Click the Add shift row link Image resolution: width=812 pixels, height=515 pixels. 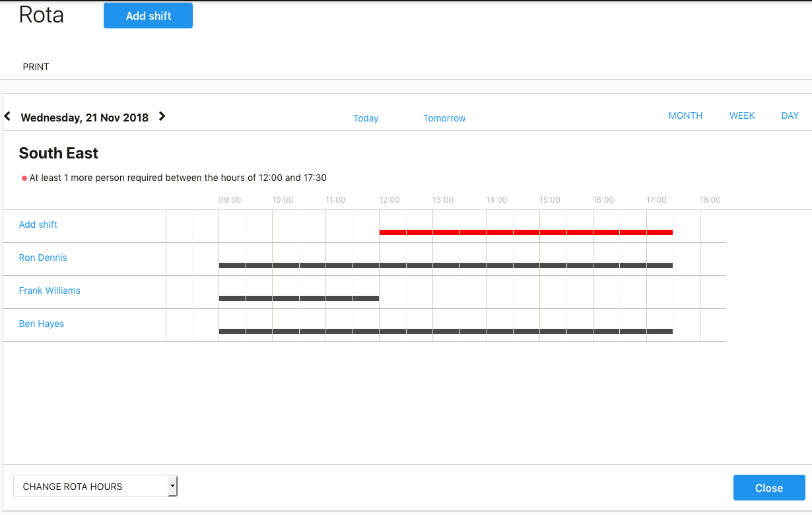(x=38, y=224)
